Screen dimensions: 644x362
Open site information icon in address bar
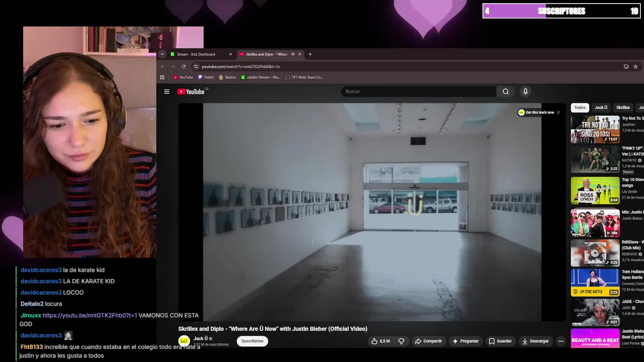pyautogui.click(x=196, y=66)
